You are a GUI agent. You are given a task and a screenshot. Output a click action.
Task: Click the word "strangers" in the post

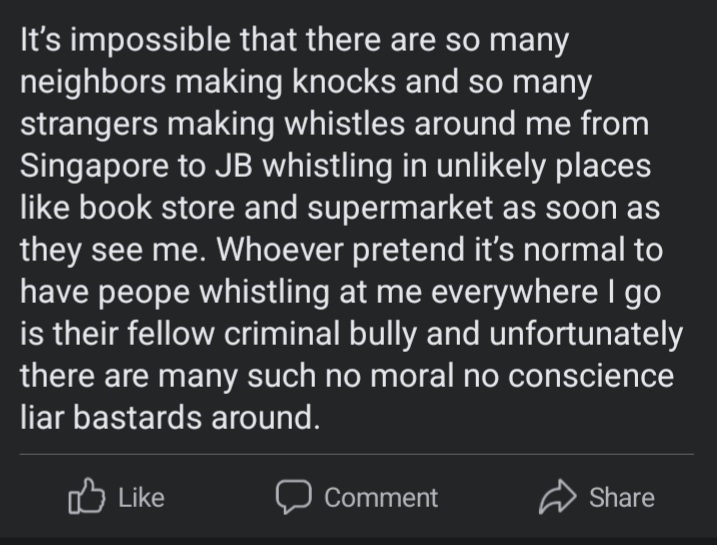pyautogui.click(x=89, y=126)
